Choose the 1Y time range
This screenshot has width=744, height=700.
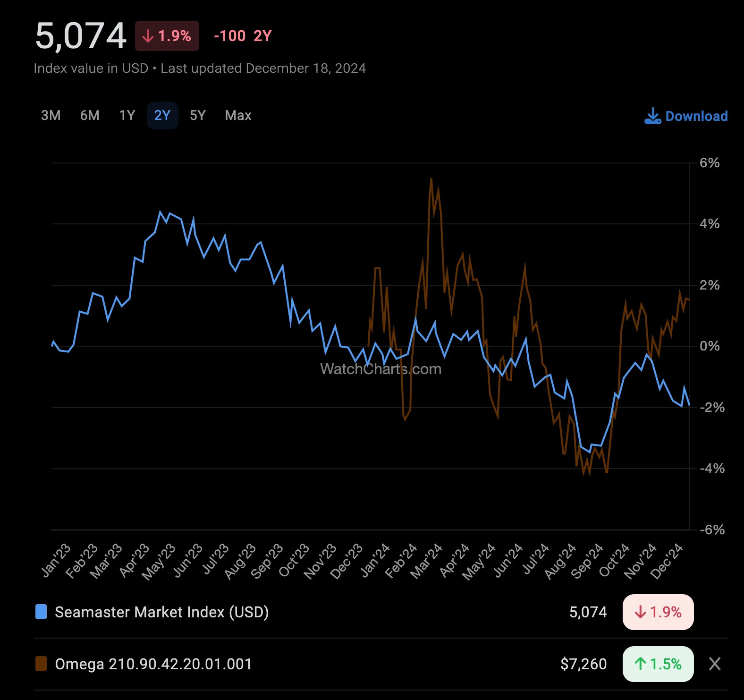pos(127,115)
